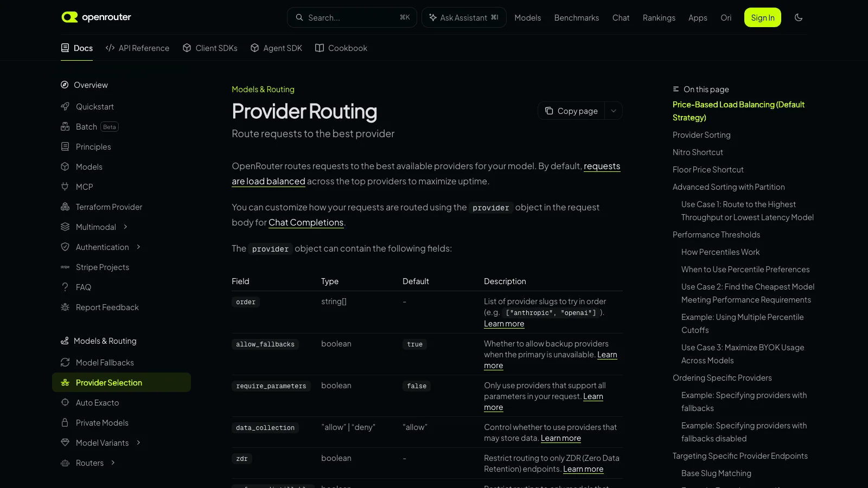Click the Report Feedback bug icon
Viewport: 868px width, 488px height.
pyautogui.click(x=65, y=307)
